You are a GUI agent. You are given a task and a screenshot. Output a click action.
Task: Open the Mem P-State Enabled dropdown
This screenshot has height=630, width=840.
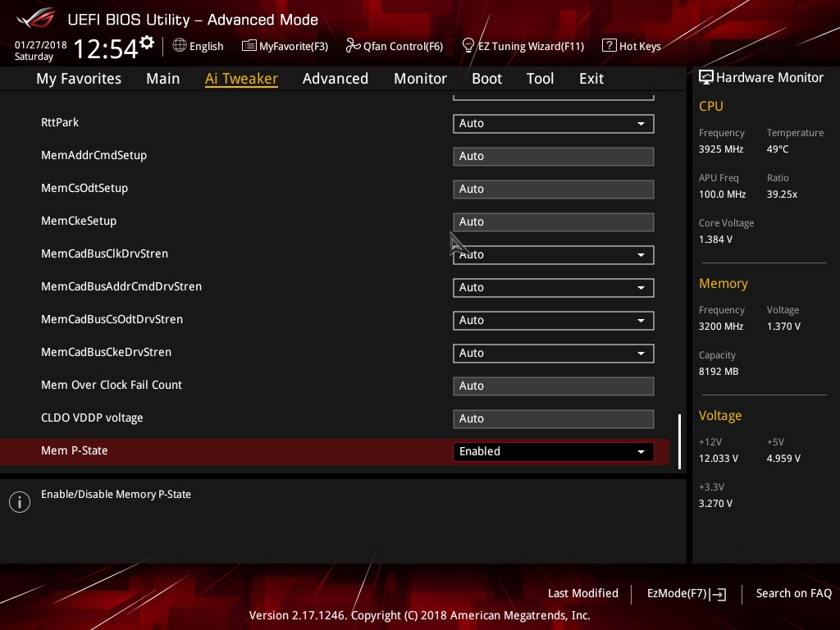pyautogui.click(x=554, y=452)
